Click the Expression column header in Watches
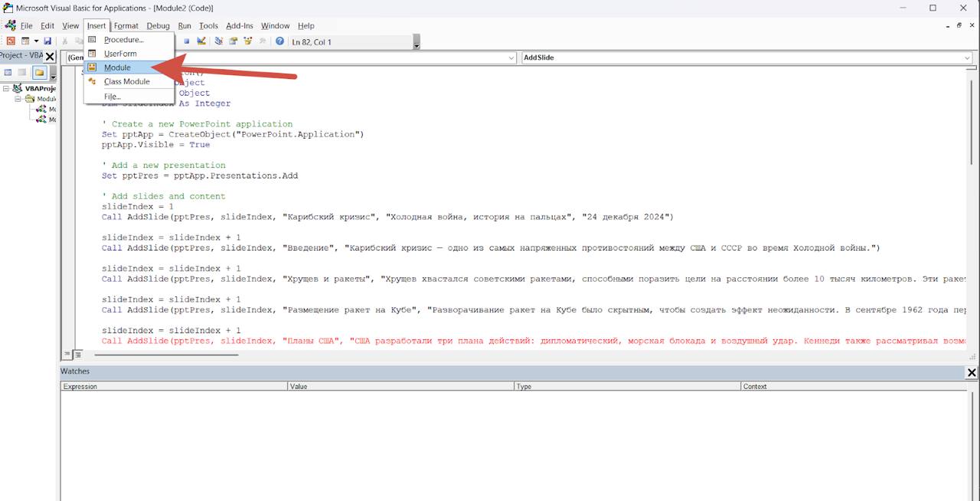 (x=174, y=386)
